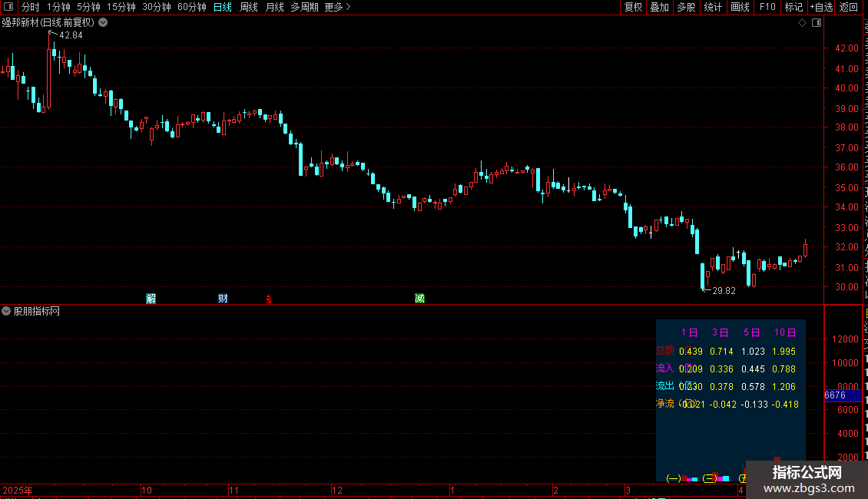This screenshot has width=868, height=499.
Task: Select the 周线 weekly tab
Action: (x=249, y=7)
